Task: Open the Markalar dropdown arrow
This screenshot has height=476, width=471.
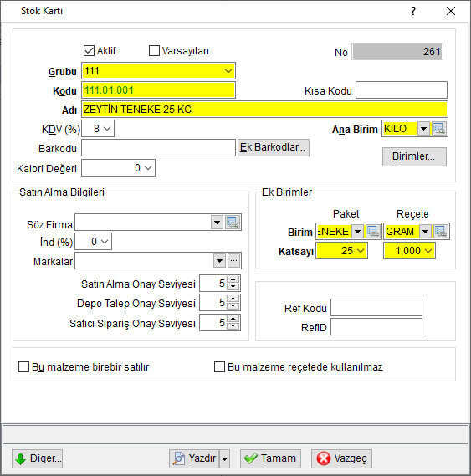Action: point(219,260)
